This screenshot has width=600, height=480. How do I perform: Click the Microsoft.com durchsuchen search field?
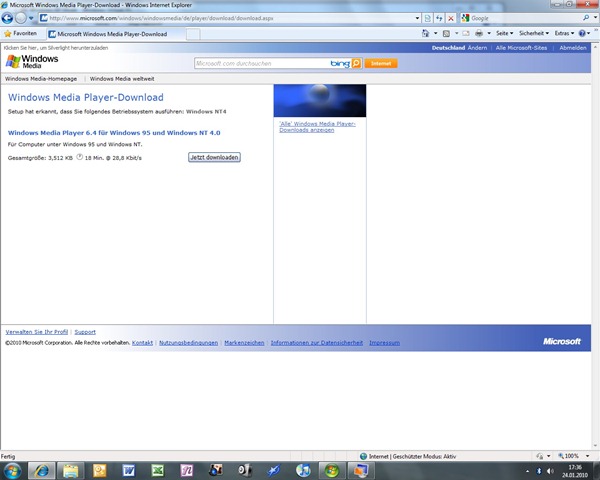point(261,64)
